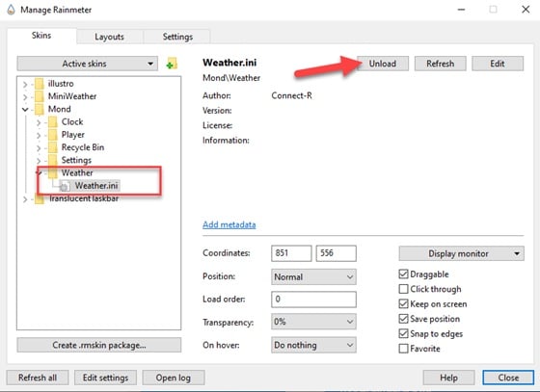Select the Clock folder icon
This screenshot has width=540, height=392.
click(x=53, y=122)
